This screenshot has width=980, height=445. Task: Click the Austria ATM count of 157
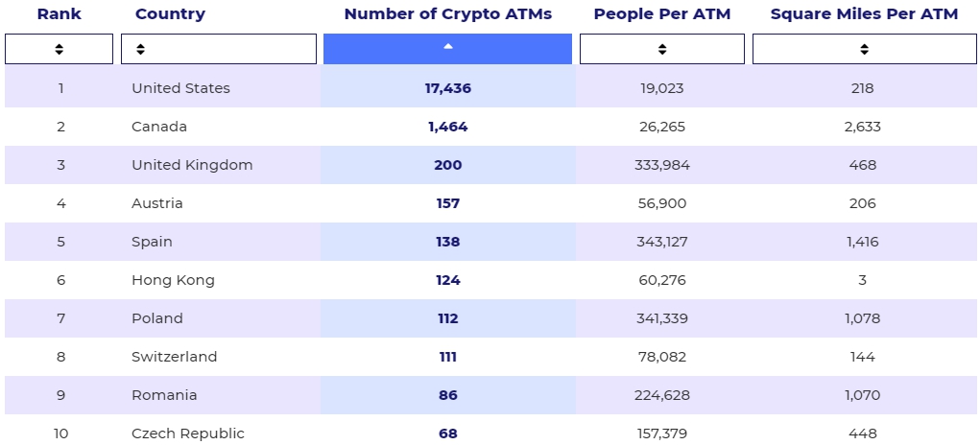click(x=447, y=203)
